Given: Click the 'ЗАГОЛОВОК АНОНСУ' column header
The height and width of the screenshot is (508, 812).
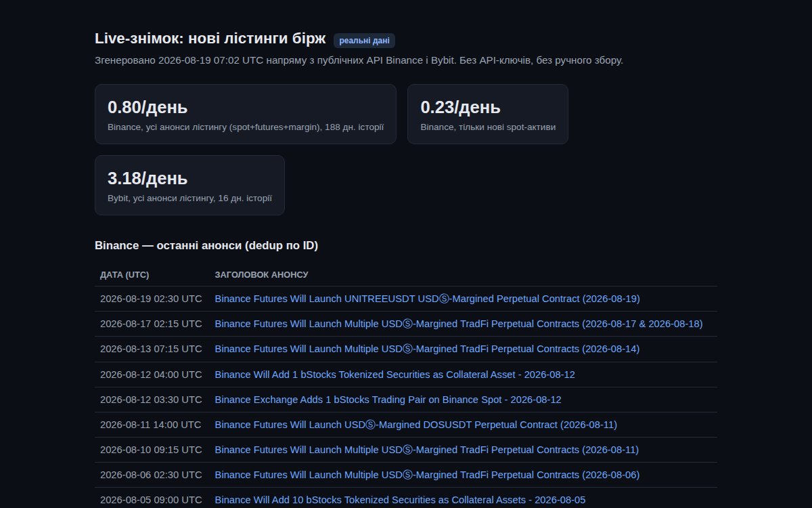Looking at the screenshot, I should pos(261,275).
